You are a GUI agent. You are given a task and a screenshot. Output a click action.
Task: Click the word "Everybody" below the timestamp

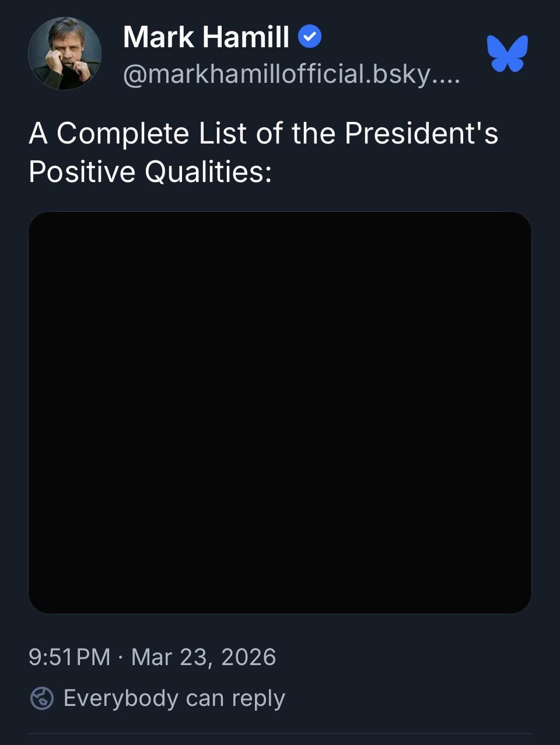click(x=121, y=698)
